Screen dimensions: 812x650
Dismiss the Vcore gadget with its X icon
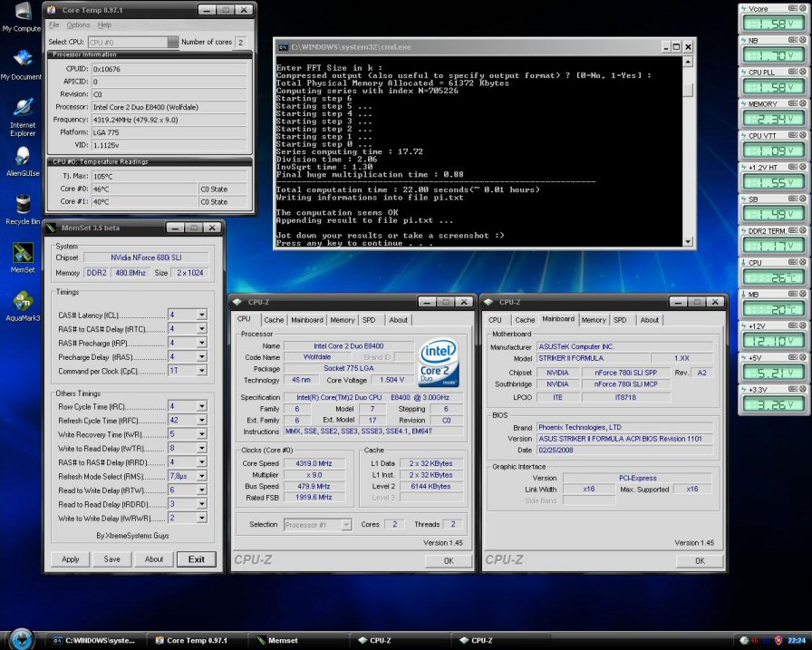(x=803, y=8)
